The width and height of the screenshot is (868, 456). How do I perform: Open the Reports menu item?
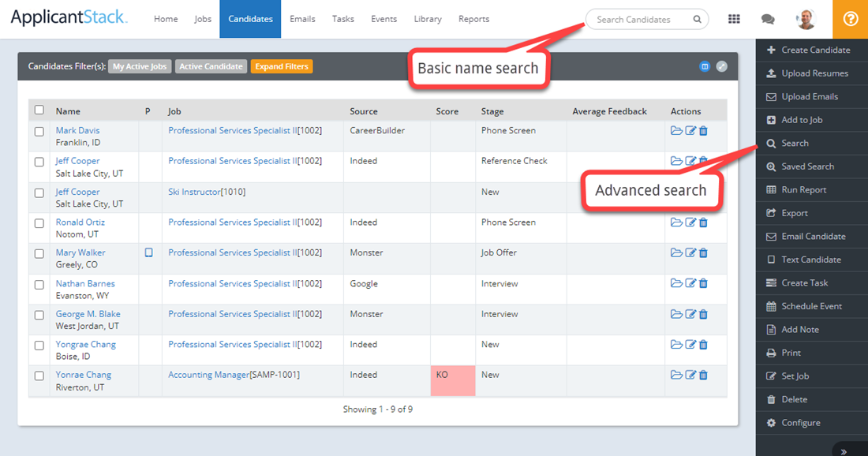coord(473,19)
